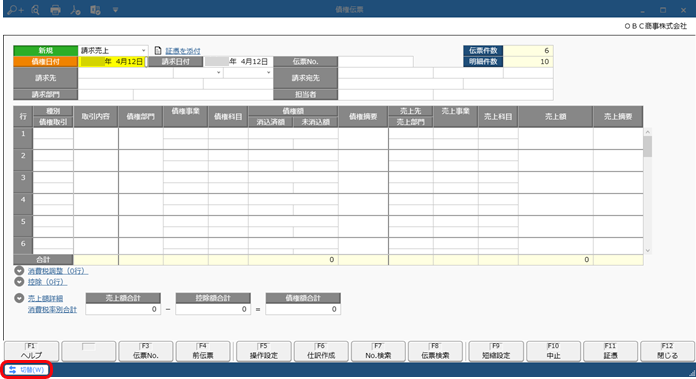Select row header 5 in detail grid
Viewport: 696px width, 379px height.
pos(23,226)
